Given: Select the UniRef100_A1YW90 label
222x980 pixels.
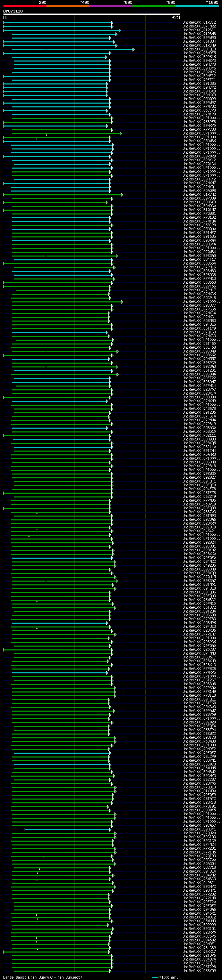Looking at the screenshot, I should point(199,791).
